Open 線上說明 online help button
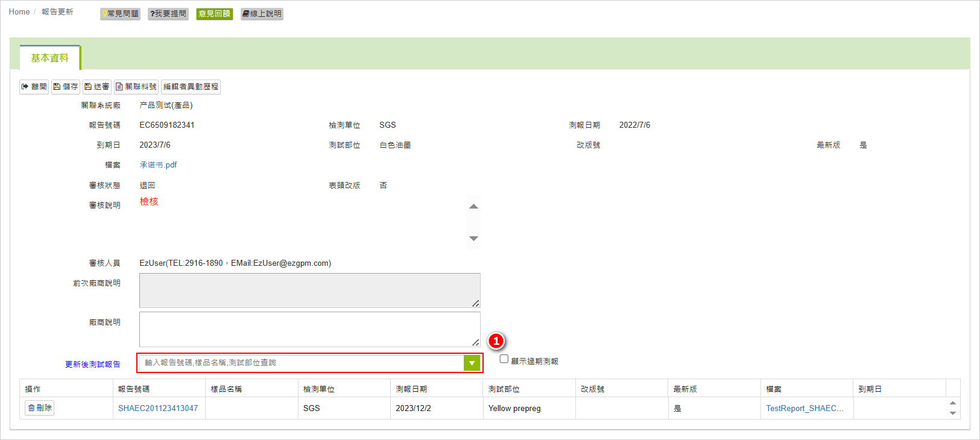Image resolution: width=980 pixels, height=440 pixels. 262,14
